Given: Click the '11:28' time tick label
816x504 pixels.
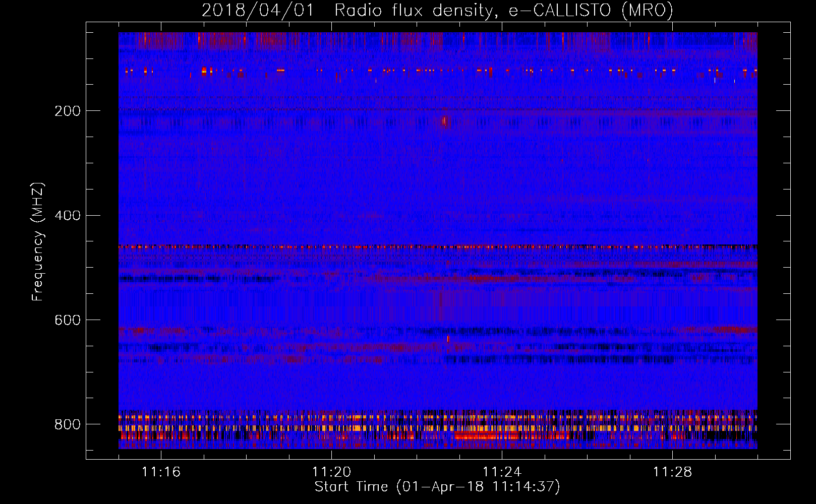Looking at the screenshot, I should pos(672,472).
